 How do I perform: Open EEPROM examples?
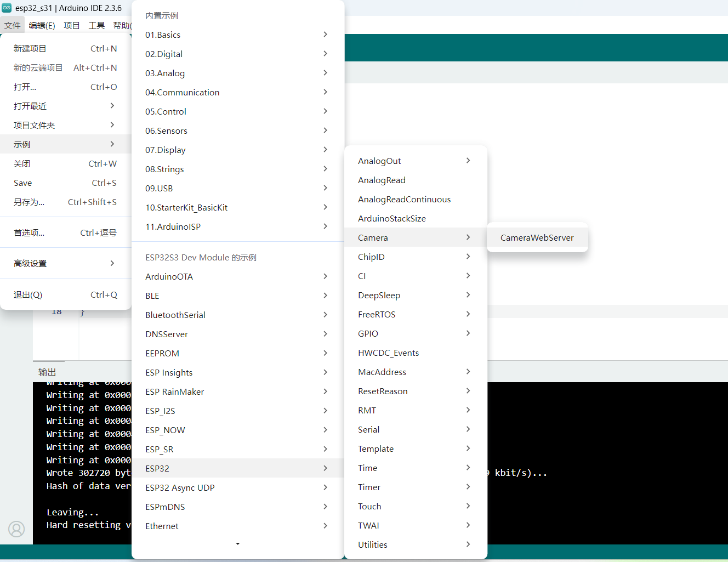pos(238,353)
